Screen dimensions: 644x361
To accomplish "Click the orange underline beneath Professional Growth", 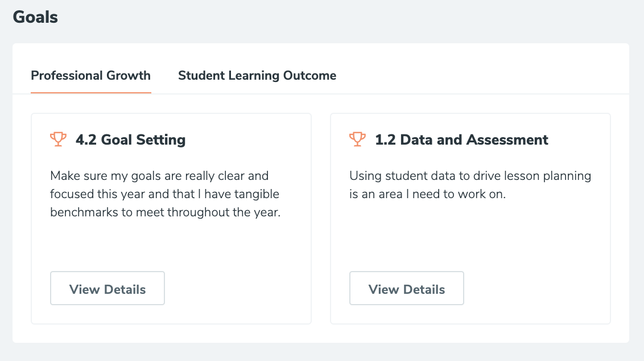I will pos(91,92).
